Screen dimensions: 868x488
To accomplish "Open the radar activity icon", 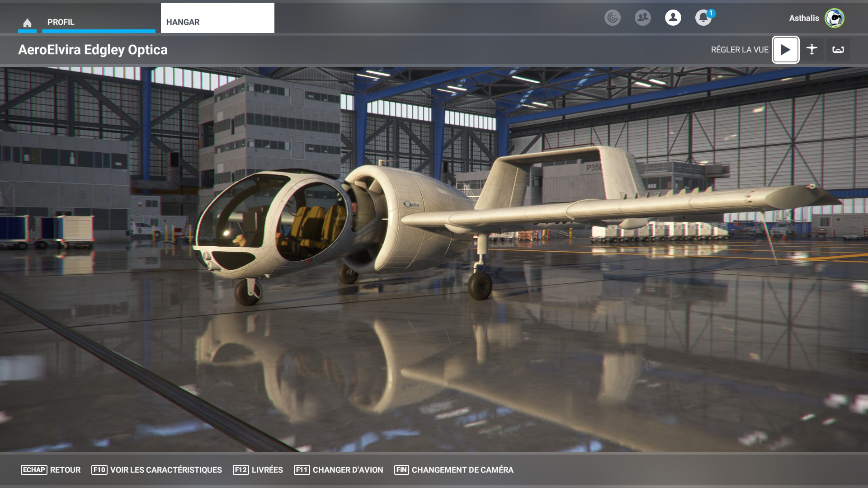I will pos(612,18).
